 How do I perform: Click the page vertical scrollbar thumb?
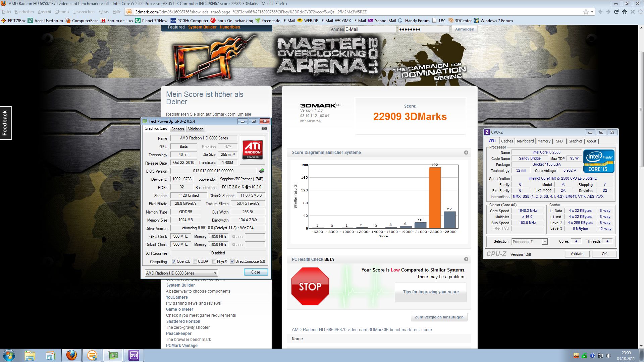[641, 109]
